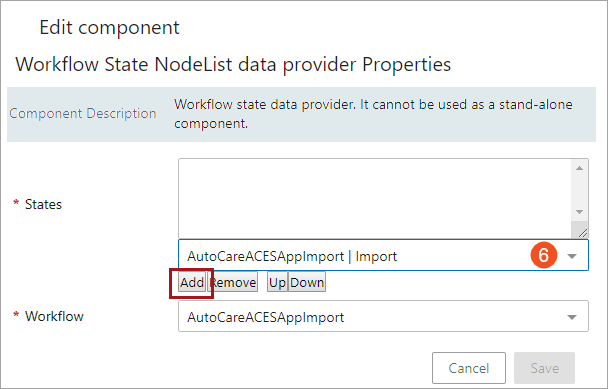Click the States field label
The width and height of the screenshot is (608, 389).
pos(43,204)
